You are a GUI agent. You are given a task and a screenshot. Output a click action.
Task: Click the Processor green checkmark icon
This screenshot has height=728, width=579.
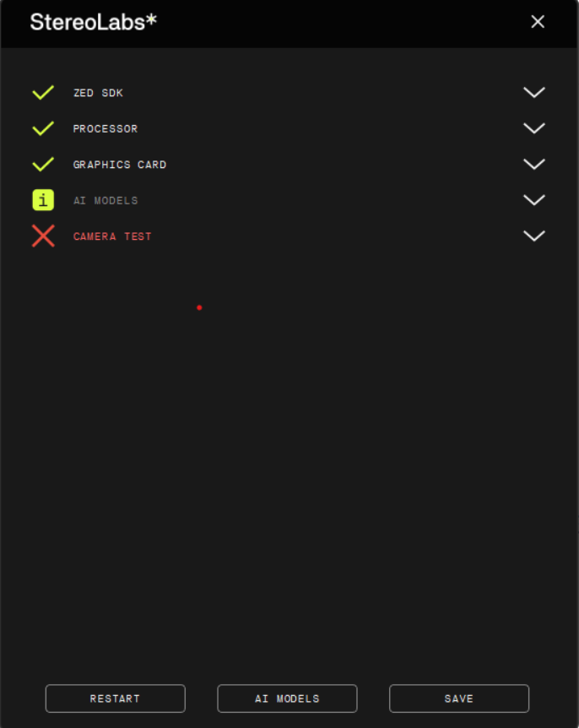43,128
